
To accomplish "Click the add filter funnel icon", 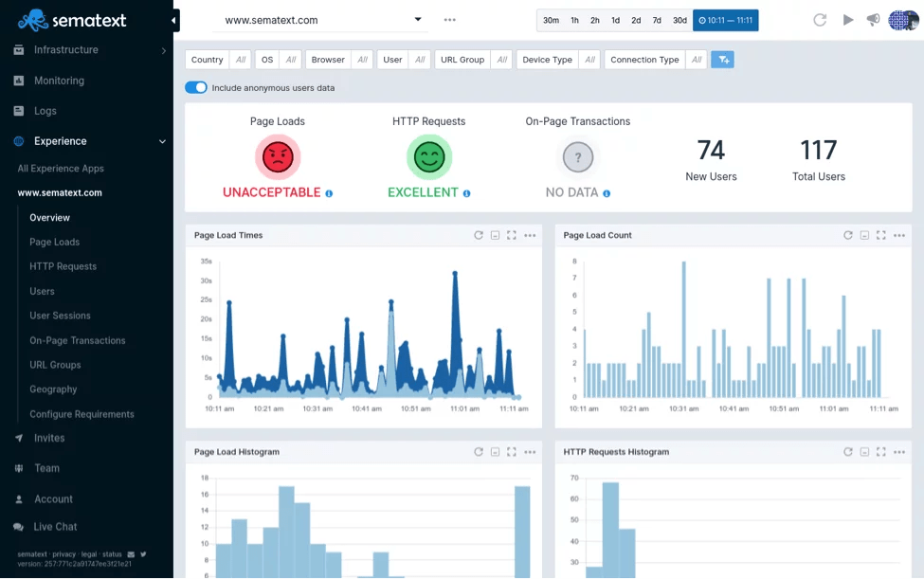I will [722, 60].
